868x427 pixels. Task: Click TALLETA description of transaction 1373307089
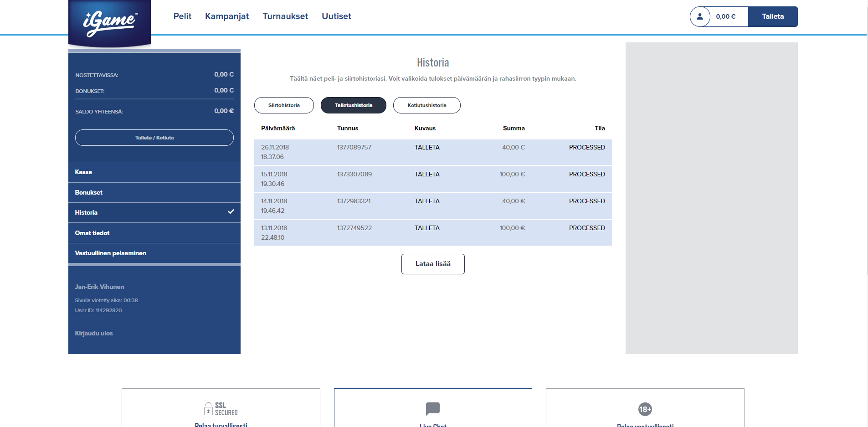[427, 174]
